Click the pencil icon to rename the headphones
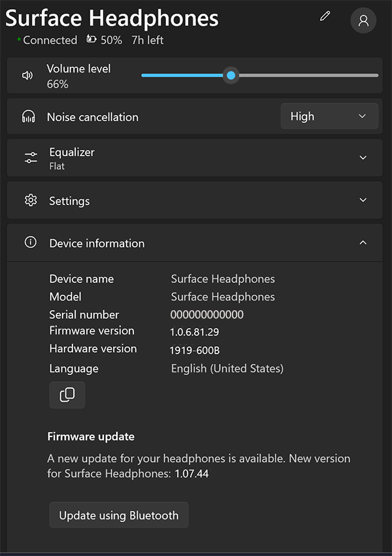This screenshot has height=556, width=392. [x=325, y=17]
